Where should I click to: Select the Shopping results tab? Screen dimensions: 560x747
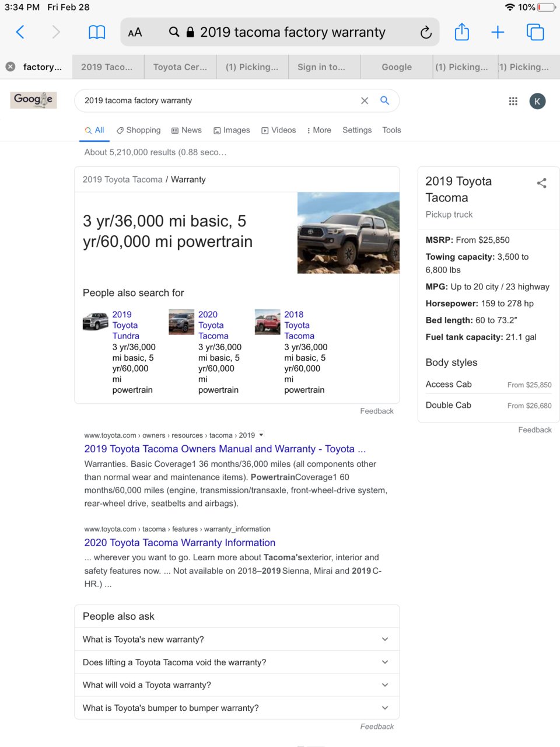(138, 130)
